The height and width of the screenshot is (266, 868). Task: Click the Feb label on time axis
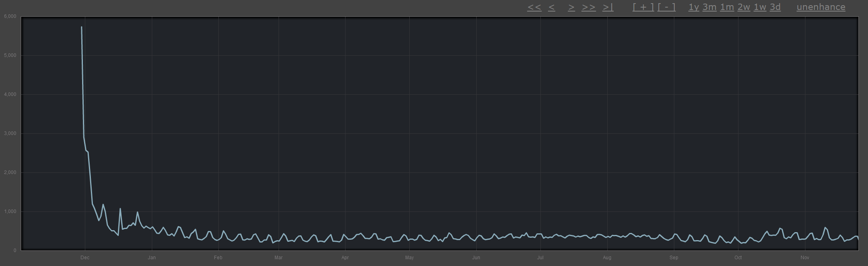click(218, 258)
